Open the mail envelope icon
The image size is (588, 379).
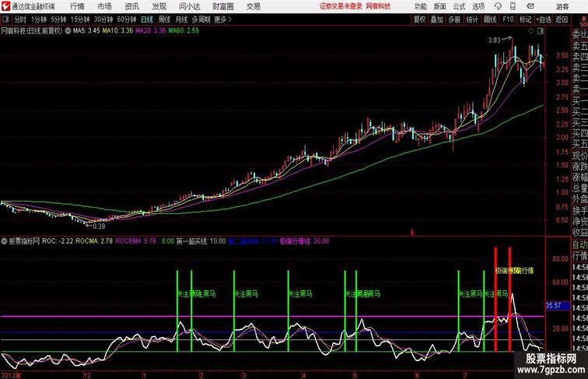coord(530,6)
